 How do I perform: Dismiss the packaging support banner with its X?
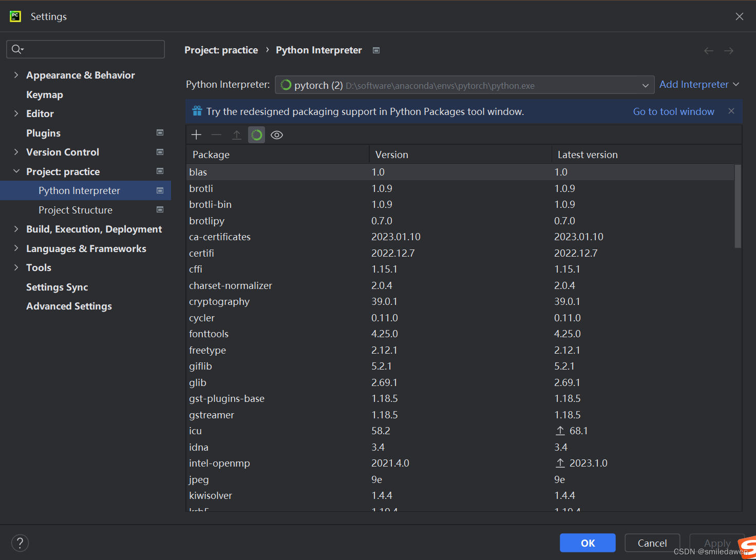731,111
